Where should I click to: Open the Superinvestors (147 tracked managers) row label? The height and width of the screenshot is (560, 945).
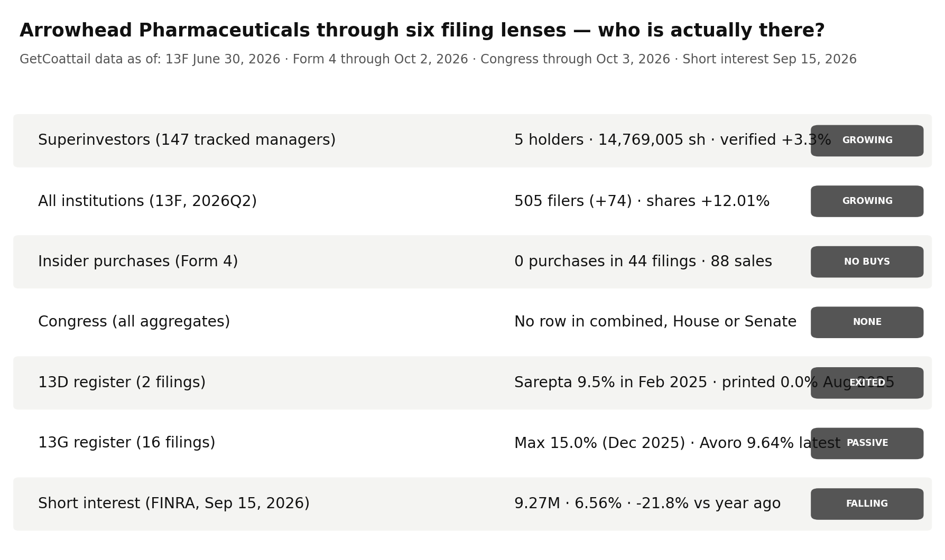click(x=187, y=141)
